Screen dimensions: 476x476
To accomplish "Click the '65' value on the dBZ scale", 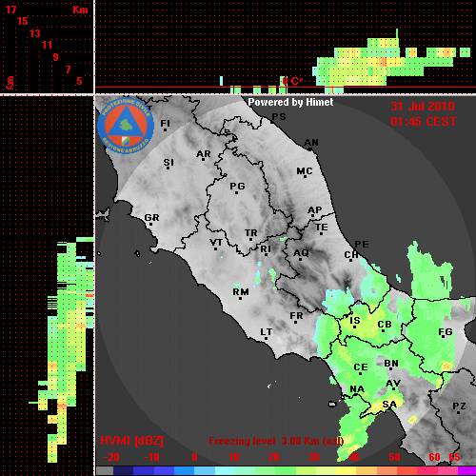I will [454, 457].
